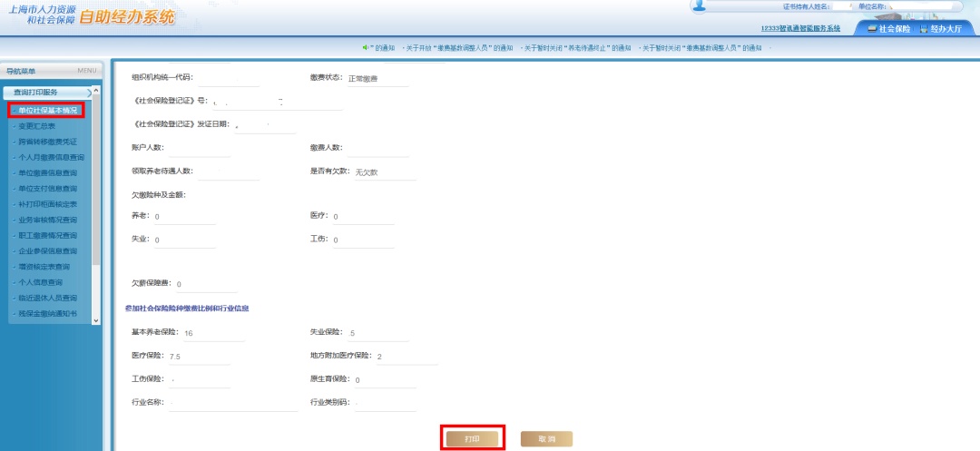980x451 pixels.
Task: Click the 组织机构统一代码 field
Action: (x=228, y=78)
